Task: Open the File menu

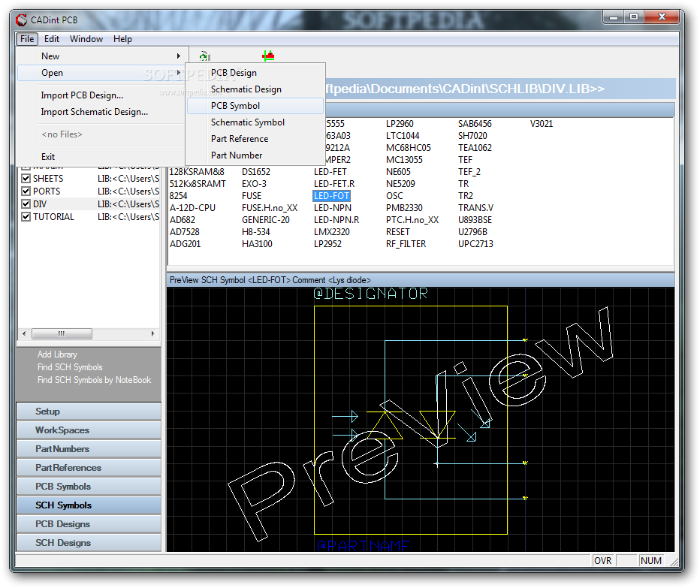Action: point(27,39)
